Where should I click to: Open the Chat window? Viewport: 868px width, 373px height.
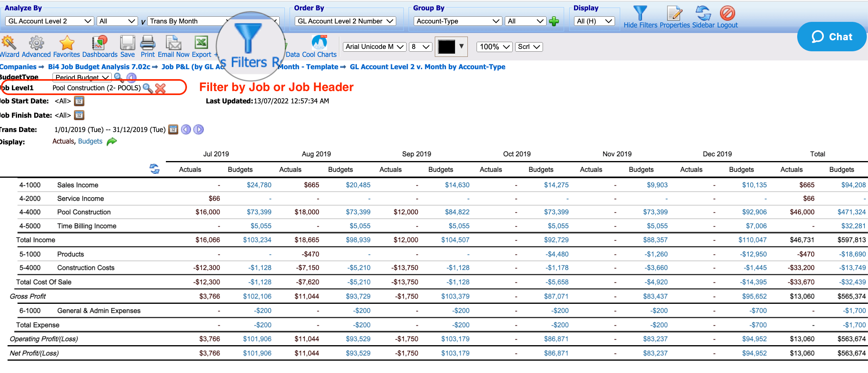pyautogui.click(x=831, y=37)
